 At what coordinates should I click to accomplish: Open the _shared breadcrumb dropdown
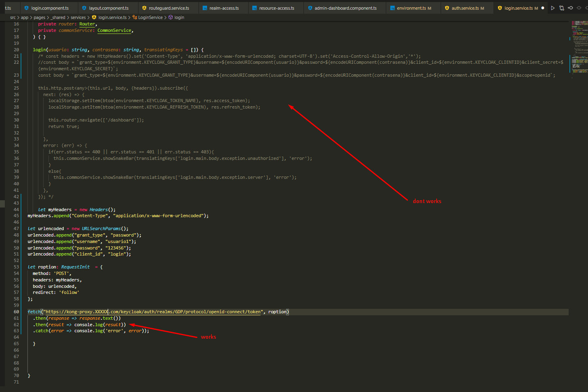tap(59, 17)
